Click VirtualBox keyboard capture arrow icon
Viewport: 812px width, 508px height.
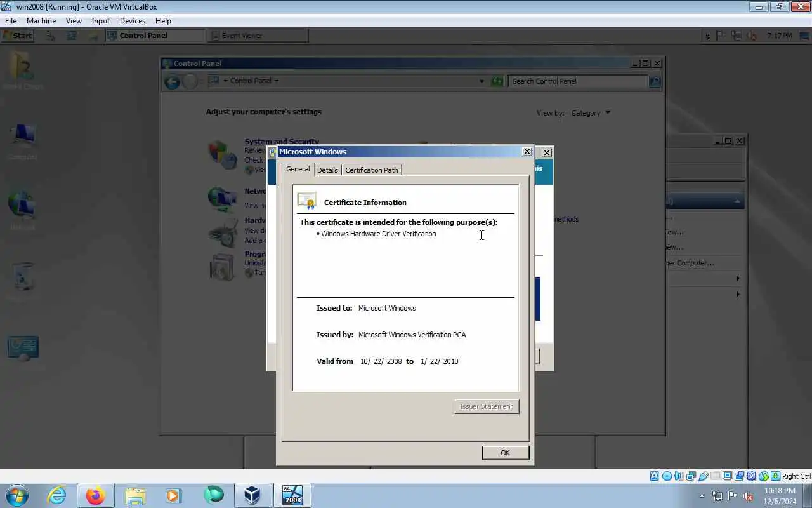776,476
